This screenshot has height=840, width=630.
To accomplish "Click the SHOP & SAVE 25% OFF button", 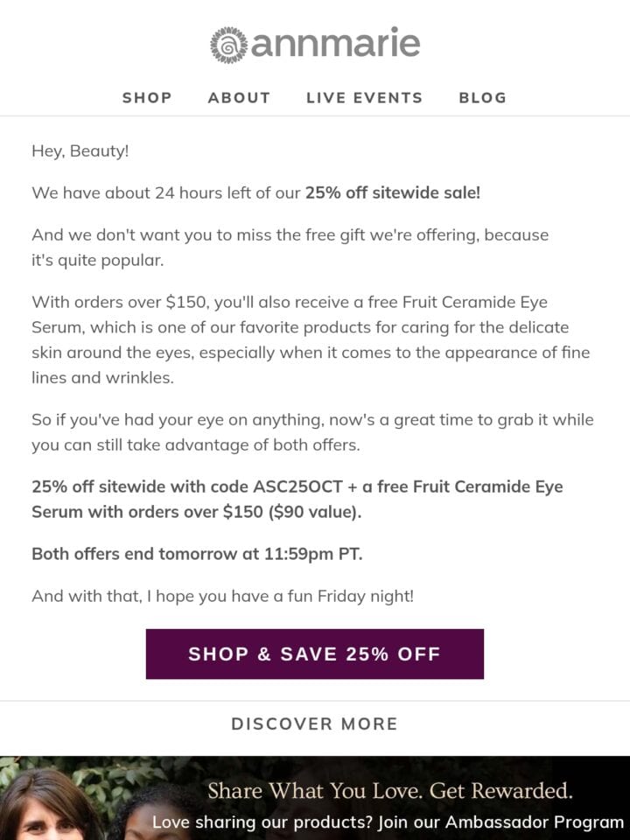I will tap(315, 654).
